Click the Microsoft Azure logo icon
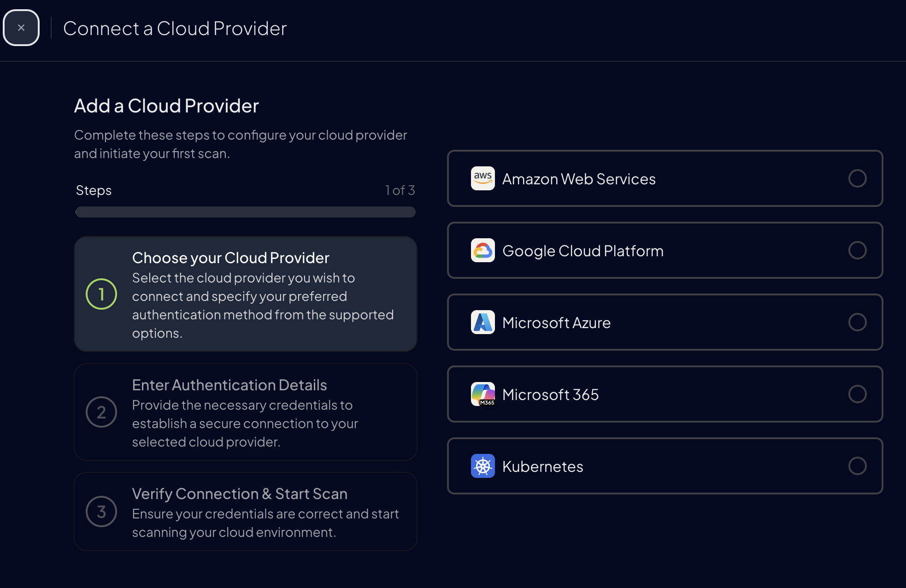This screenshot has width=906, height=588. click(482, 322)
